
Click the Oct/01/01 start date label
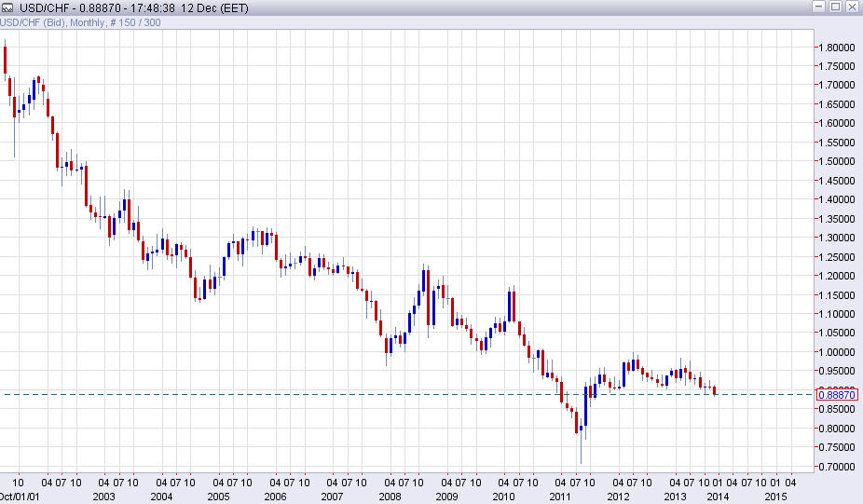(19, 497)
